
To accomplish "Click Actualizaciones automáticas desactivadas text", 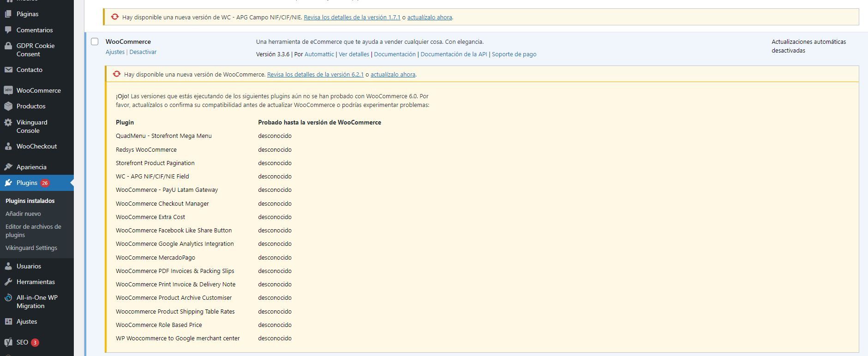I will point(809,46).
